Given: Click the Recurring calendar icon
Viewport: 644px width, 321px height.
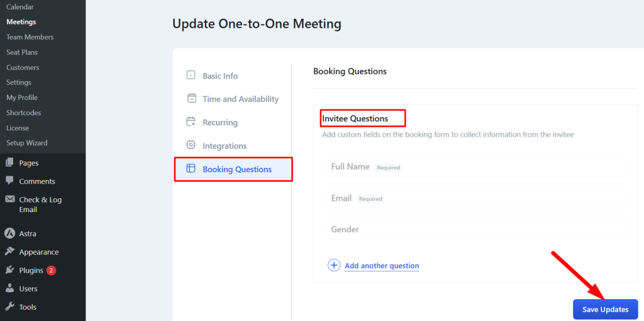Looking at the screenshot, I should tap(191, 122).
